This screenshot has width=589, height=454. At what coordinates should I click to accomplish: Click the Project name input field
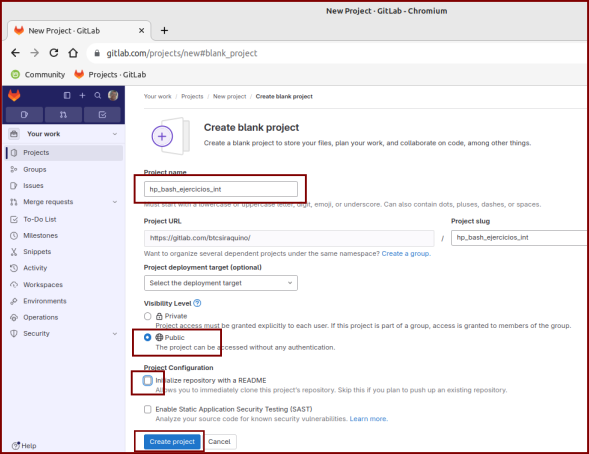(221, 189)
